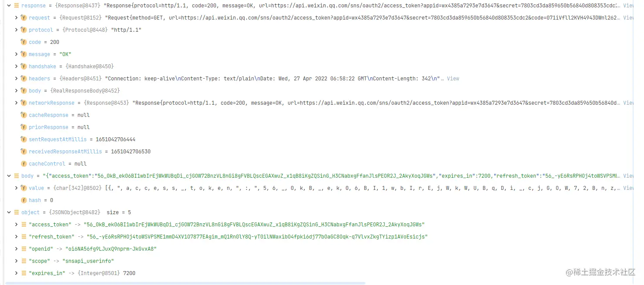Click the field icon beside priorResponse

24,127
